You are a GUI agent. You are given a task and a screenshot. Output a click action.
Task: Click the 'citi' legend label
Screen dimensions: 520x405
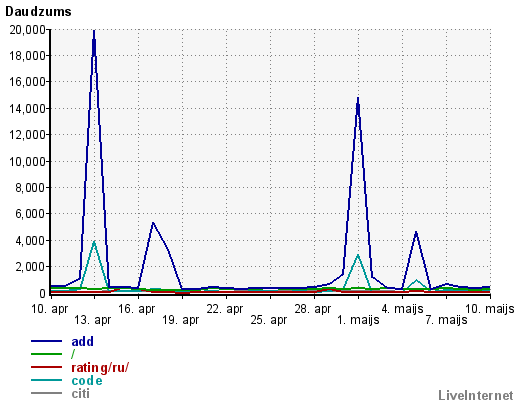coord(80,394)
